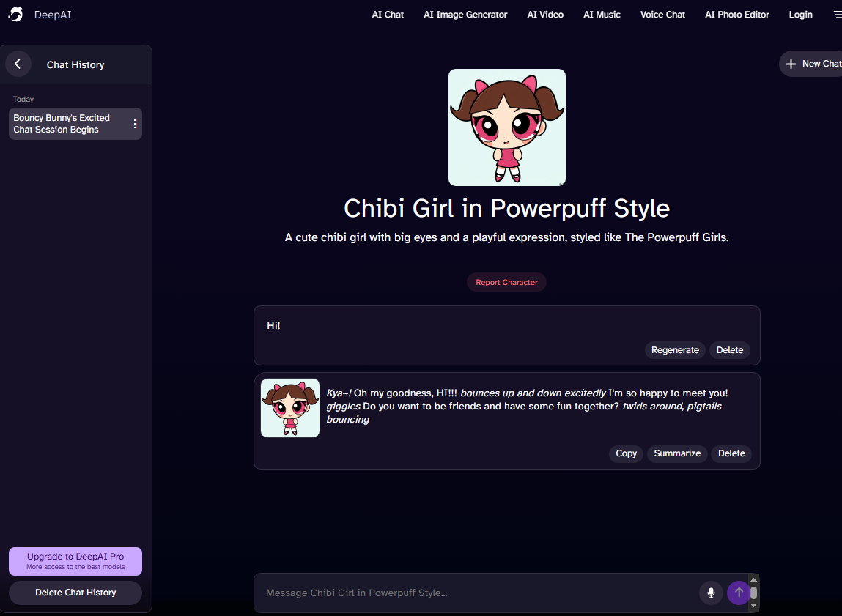Click the DeepAI dolphin logo icon
842x616 pixels.
coord(15,15)
